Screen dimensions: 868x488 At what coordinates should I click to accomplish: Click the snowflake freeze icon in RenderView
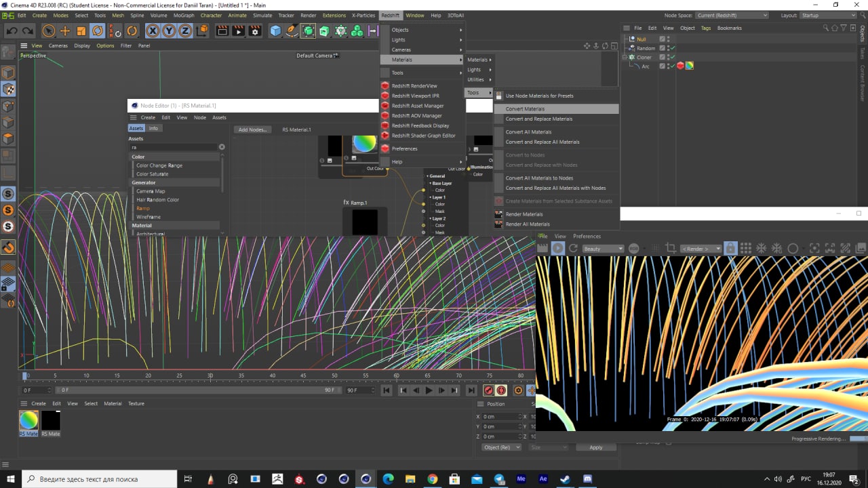tap(762, 249)
